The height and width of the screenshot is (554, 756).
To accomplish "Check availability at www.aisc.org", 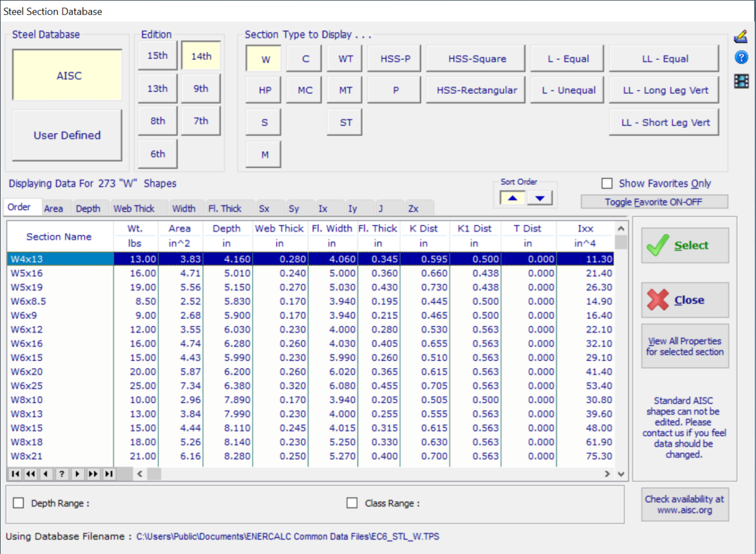I will [685, 504].
